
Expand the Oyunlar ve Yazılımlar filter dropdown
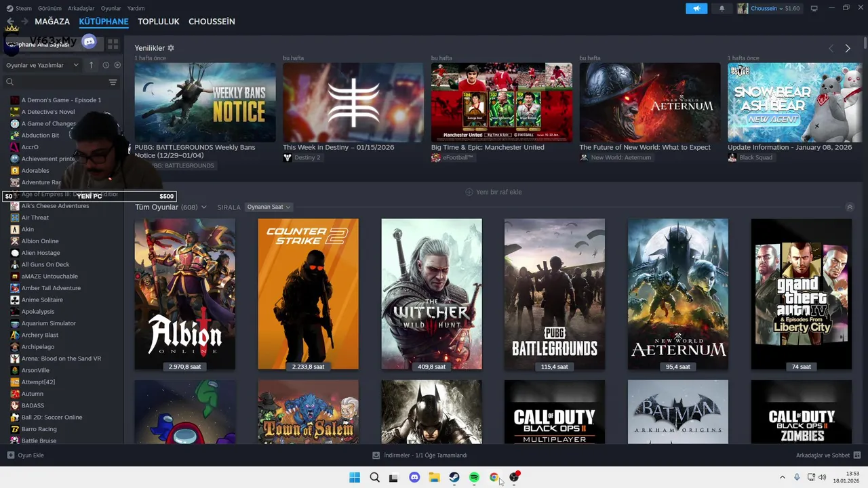pyautogui.click(x=43, y=65)
